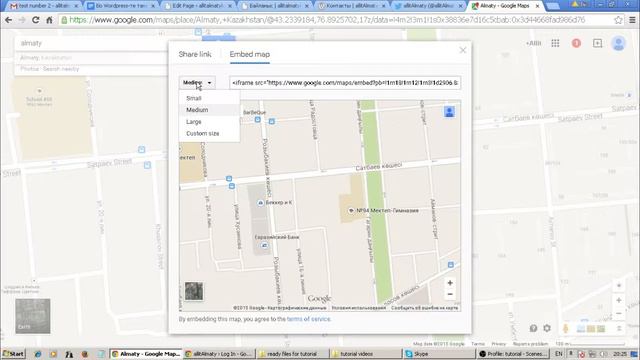This screenshot has width=640, height=360.
Task: Open the red notifications badge
Action: 576,43
